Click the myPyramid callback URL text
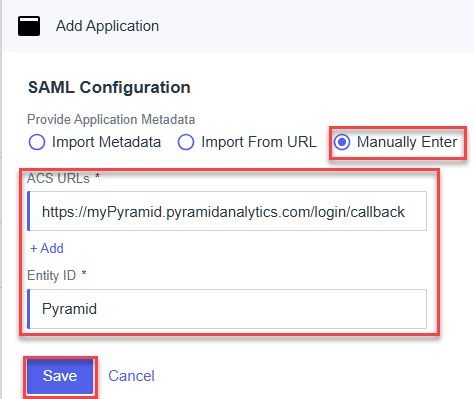The width and height of the screenshot is (474, 399). click(223, 212)
